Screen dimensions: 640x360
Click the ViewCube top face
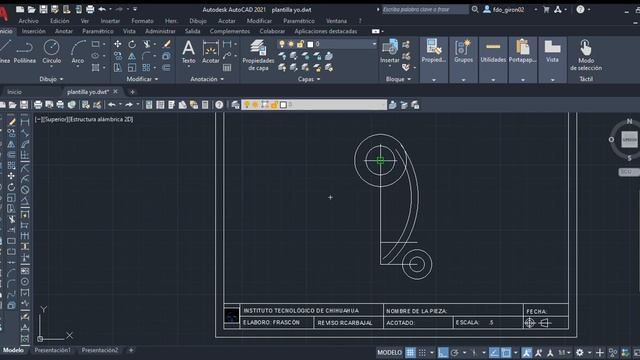[629, 140]
